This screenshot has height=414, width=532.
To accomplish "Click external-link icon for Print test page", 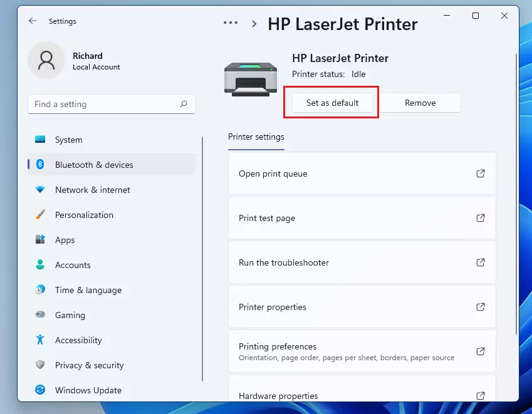I will [481, 218].
